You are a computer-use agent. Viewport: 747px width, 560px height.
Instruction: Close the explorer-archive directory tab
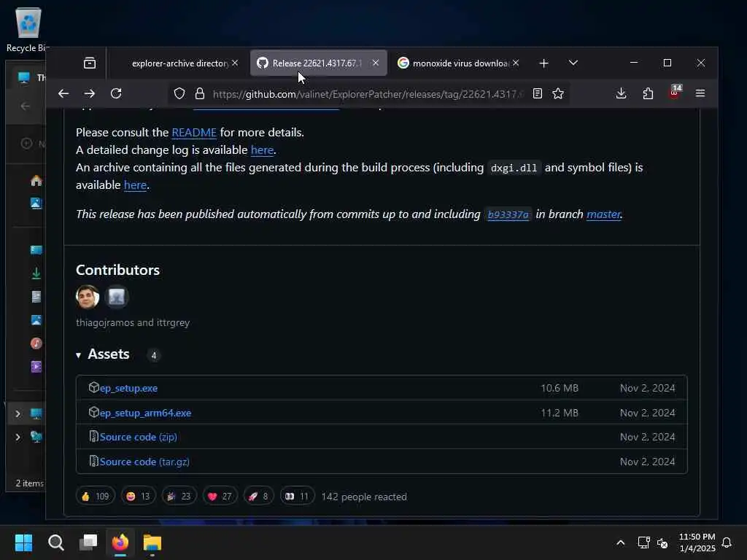point(235,63)
